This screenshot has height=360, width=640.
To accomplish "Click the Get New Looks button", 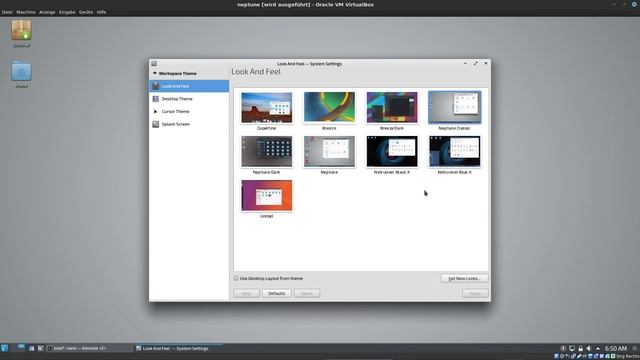I will 464,278.
